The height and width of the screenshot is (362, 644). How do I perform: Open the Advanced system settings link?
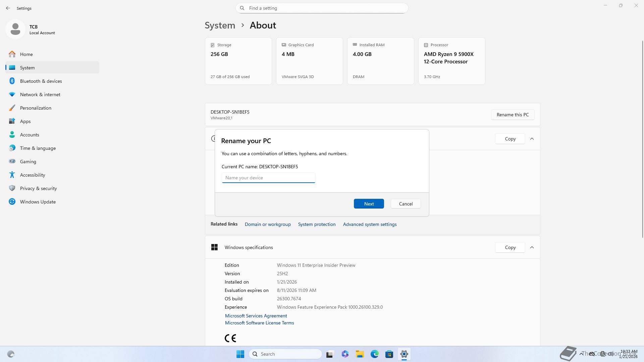(x=370, y=224)
